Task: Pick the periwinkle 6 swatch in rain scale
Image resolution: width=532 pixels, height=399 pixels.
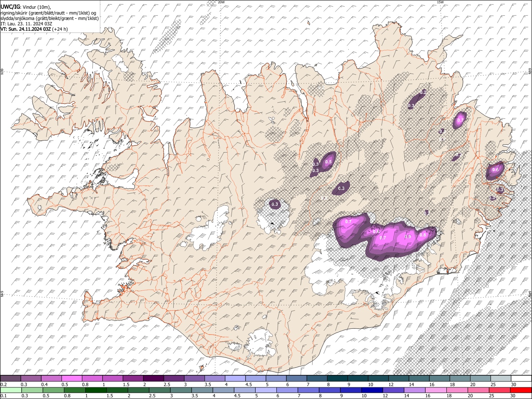Action: pyautogui.click(x=287, y=390)
